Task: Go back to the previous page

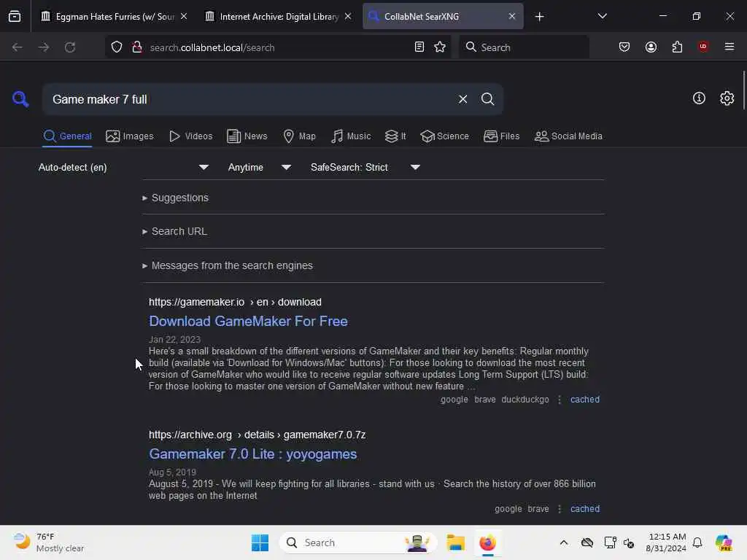Action: click(x=18, y=47)
